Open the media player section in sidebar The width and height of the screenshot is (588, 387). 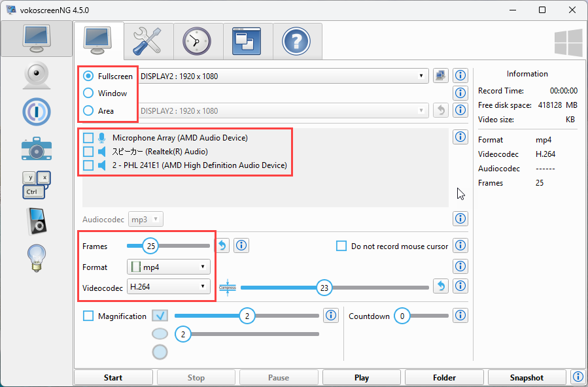coord(37,221)
